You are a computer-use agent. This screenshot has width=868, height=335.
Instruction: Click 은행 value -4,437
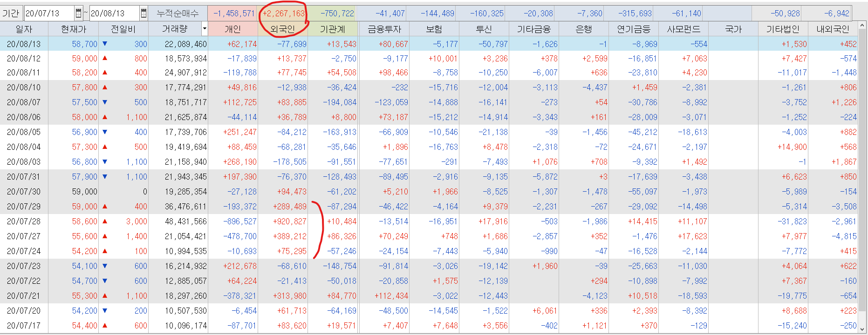point(595,87)
